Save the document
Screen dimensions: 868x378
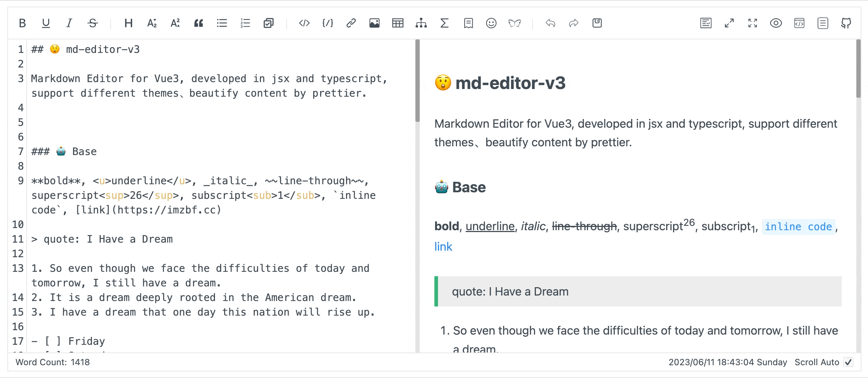pyautogui.click(x=597, y=23)
